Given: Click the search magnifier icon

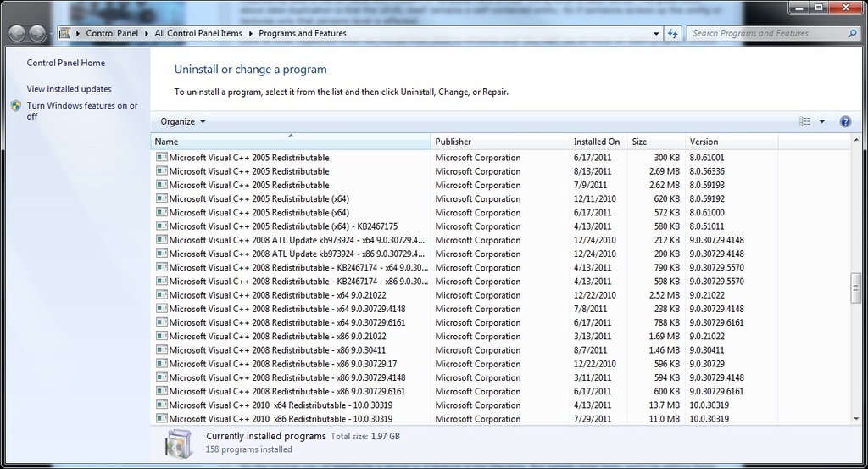Looking at the screenshot, I should pos(852,34).
